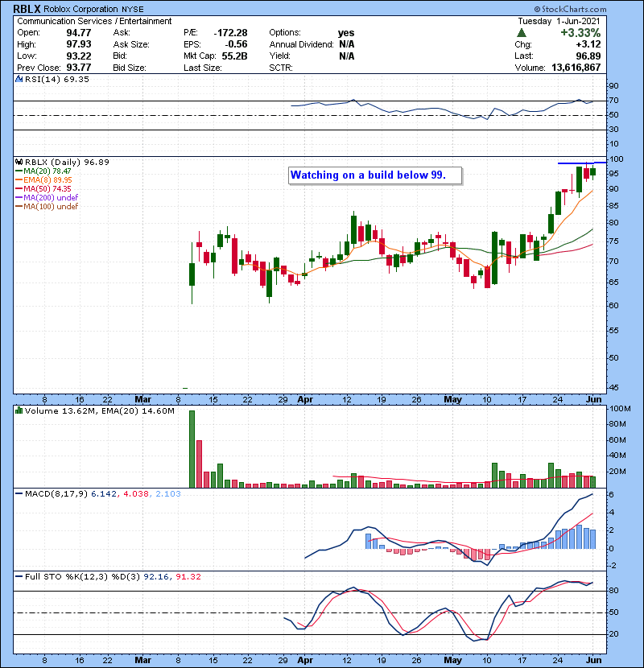The height and width of the screenshot is (668, 644).
Task: Click the Options 'yes' value
Action: 346,33
